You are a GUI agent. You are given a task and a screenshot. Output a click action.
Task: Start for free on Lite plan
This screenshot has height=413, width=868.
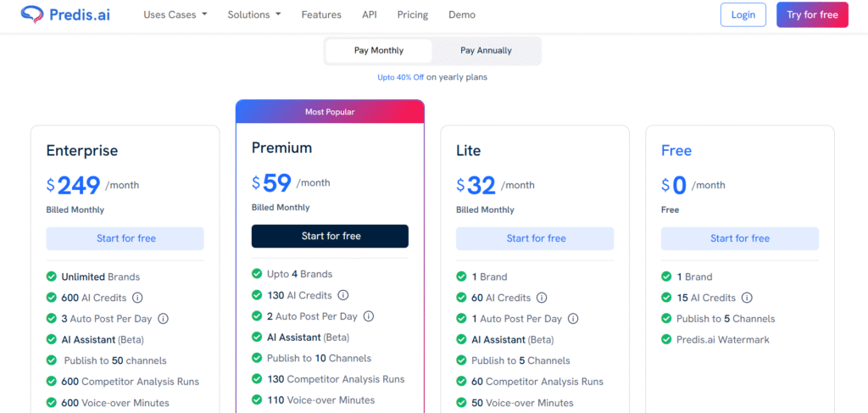(535, 238)
